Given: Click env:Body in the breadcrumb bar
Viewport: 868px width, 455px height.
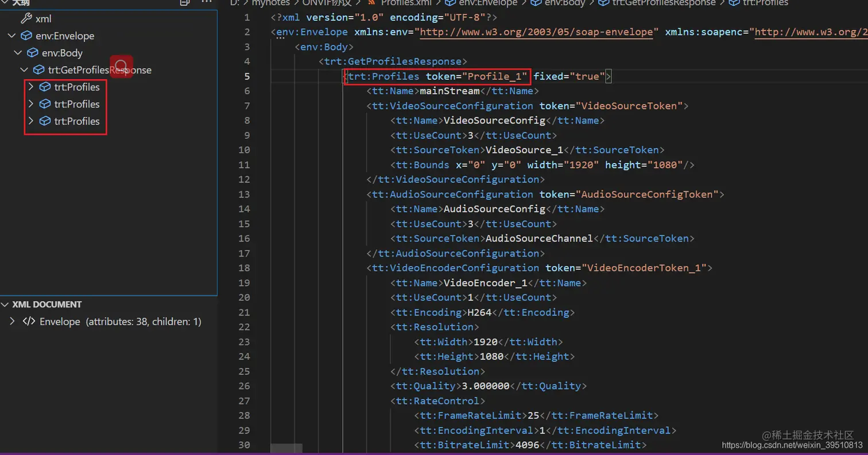Looking at the screenshot, I should click(x=565, y=3).
